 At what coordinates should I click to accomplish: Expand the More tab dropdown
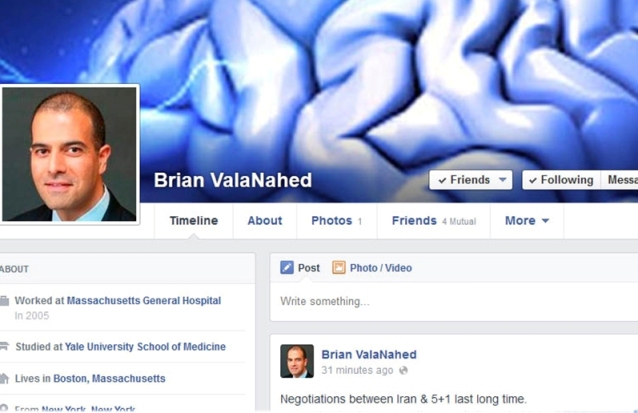[x=527, y=221]
